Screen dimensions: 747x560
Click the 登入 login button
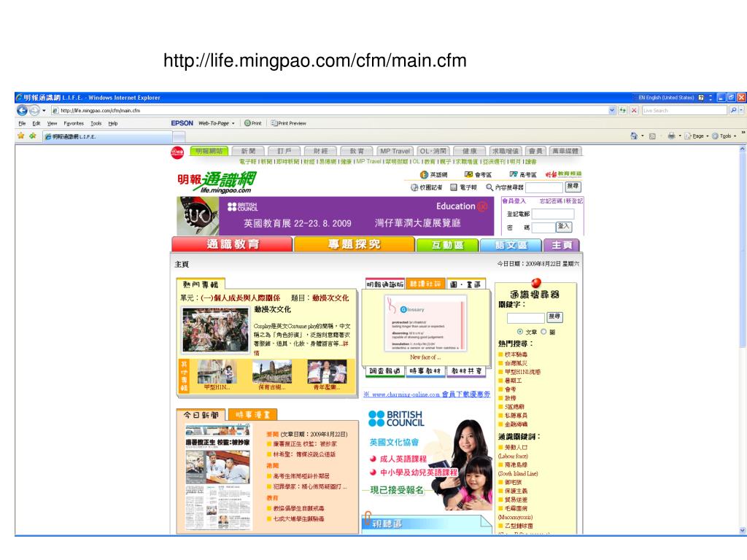pyautogui.click(x=564, y=227)
